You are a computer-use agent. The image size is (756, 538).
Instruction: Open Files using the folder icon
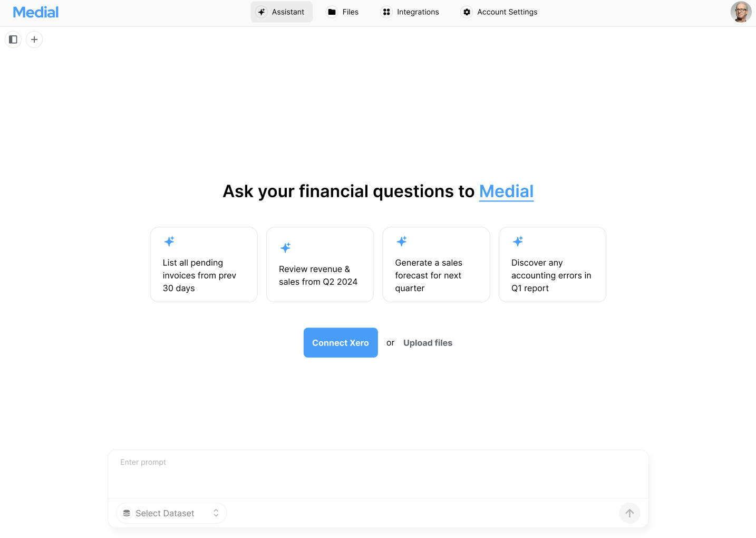click(331, 12)
